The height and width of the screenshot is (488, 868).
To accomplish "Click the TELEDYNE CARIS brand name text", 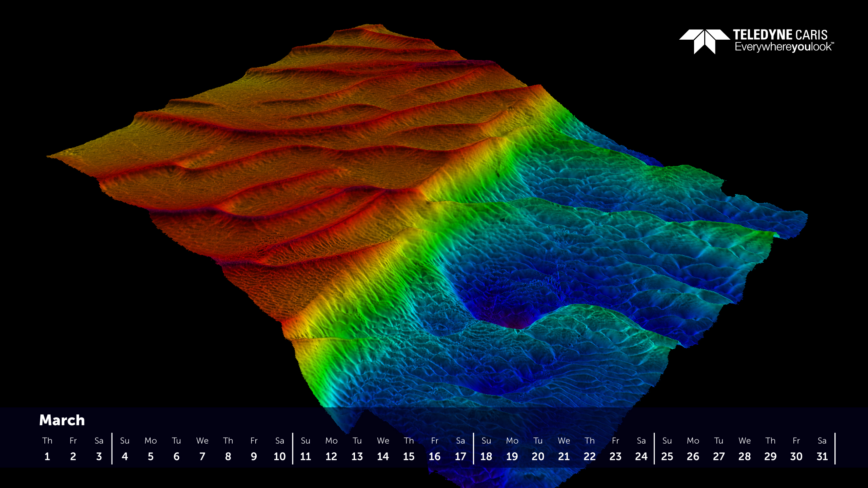I will (x=780, y=35).
